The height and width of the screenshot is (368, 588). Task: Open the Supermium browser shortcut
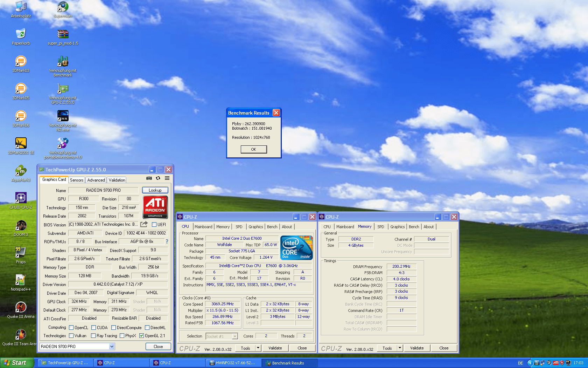63,9
